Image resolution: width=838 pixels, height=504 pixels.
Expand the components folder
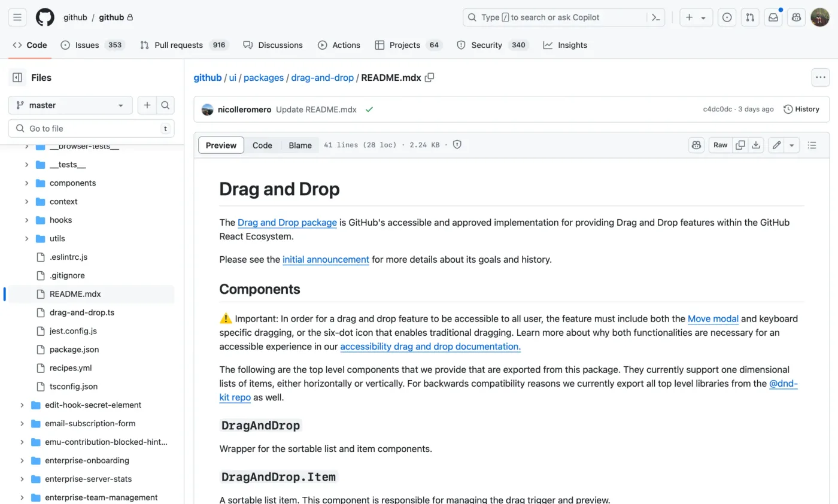tap(26, 183)
